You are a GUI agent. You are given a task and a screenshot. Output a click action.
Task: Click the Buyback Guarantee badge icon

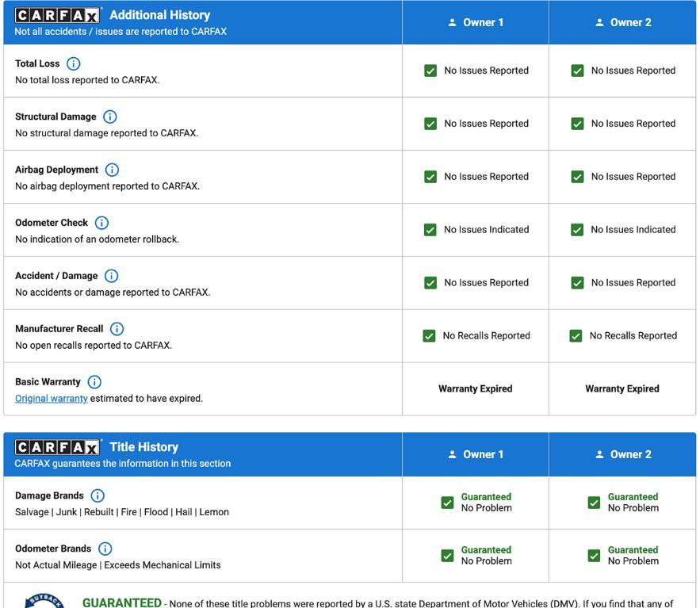click(44, 601)
